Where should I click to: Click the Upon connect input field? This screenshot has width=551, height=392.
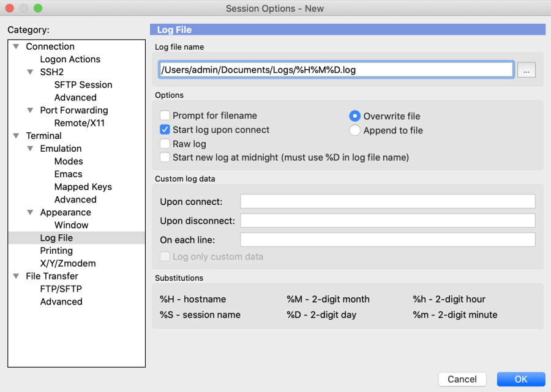(x=388, y=201)
